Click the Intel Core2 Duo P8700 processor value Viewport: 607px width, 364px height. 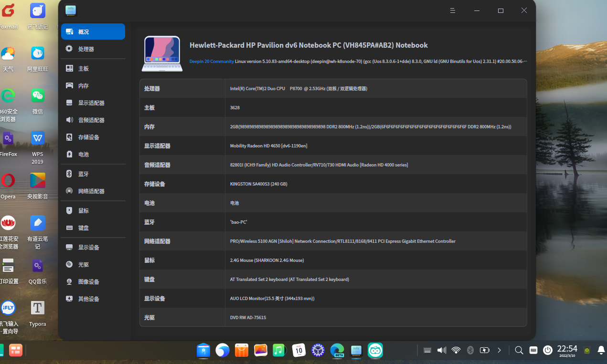[298, 88]
